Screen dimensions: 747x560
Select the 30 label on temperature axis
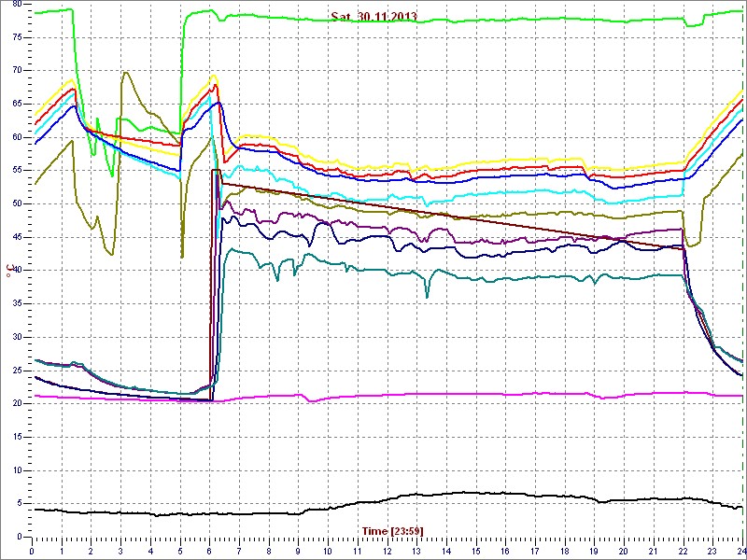[16, 337]
